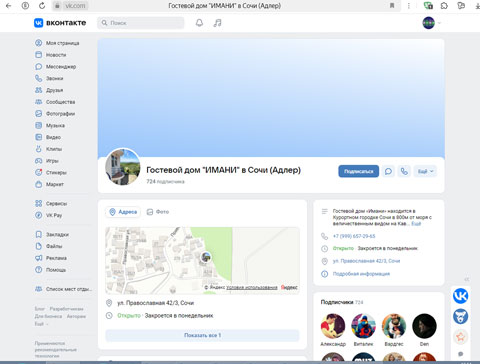Open Звонки calls section
Screen dimensions: 480x364
tap(49, 78)
